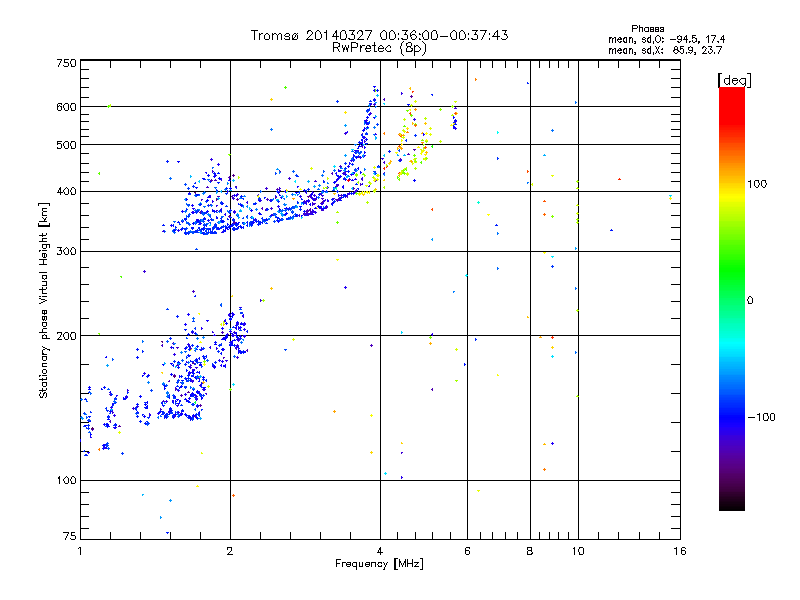This screenshot has width=800, height=600.
Task: Click the x-axis tick label '4'
Action: pos(380,551)
